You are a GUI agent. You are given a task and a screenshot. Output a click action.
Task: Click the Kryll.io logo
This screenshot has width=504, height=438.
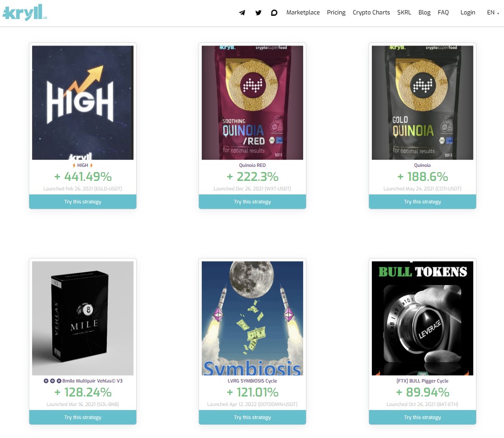point(25,13)
